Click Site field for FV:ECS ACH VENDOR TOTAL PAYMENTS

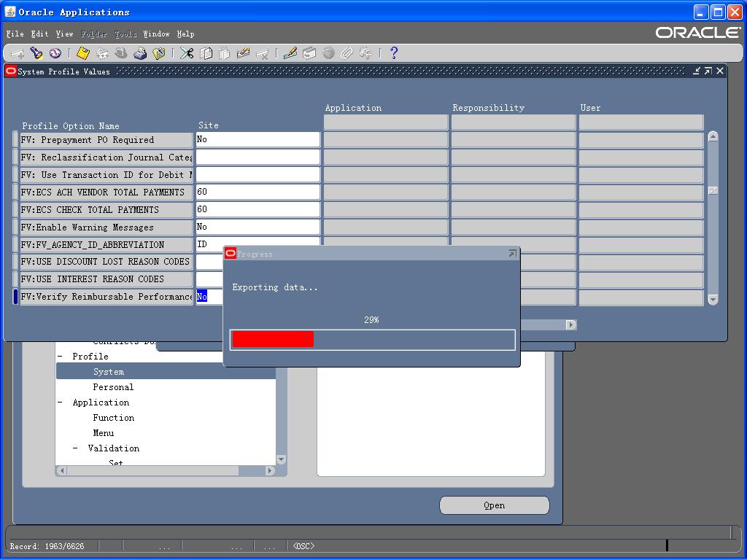258,192
